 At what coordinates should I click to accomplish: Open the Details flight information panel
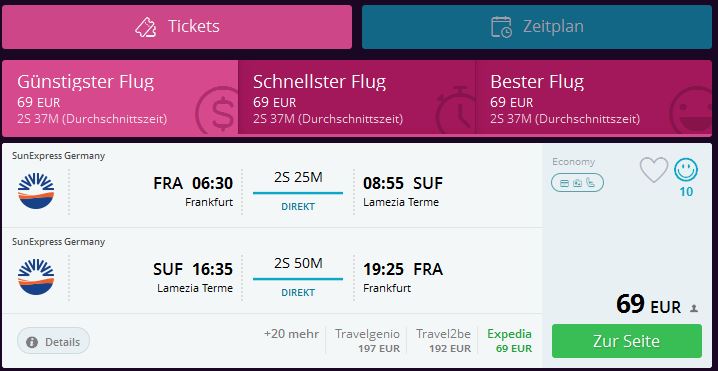click(53, 341)
